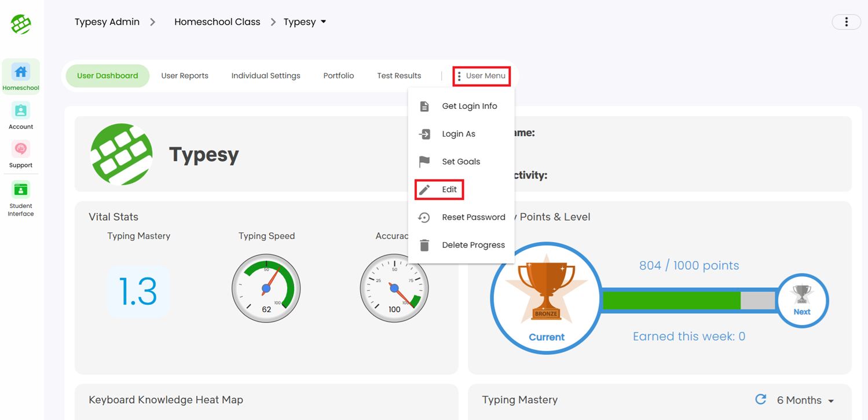This screenshot has height=420, width=868.
Task: Click the Typesy user avatar
Action: [122, 154]
